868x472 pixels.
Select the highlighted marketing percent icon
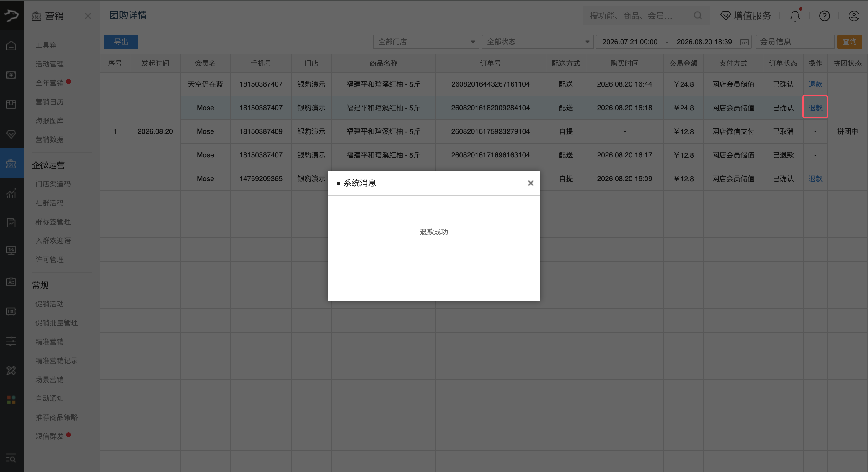tap(12, 164)
